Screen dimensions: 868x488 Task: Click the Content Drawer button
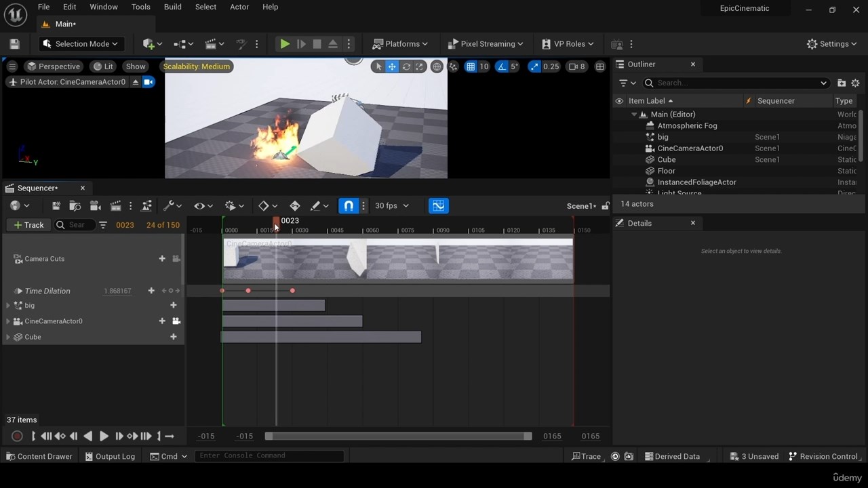point(39,457)
